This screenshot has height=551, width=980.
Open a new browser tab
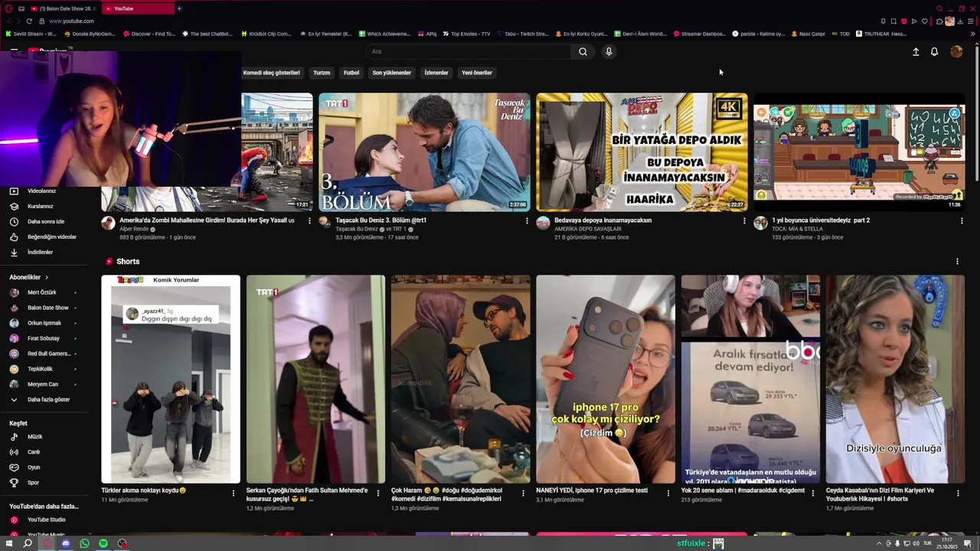point(179,8)
